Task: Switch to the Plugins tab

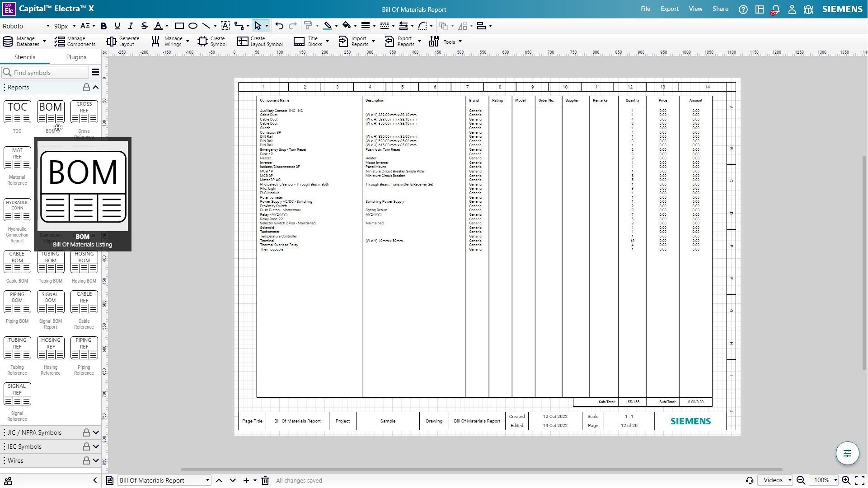Action: (x=76, y=57)
